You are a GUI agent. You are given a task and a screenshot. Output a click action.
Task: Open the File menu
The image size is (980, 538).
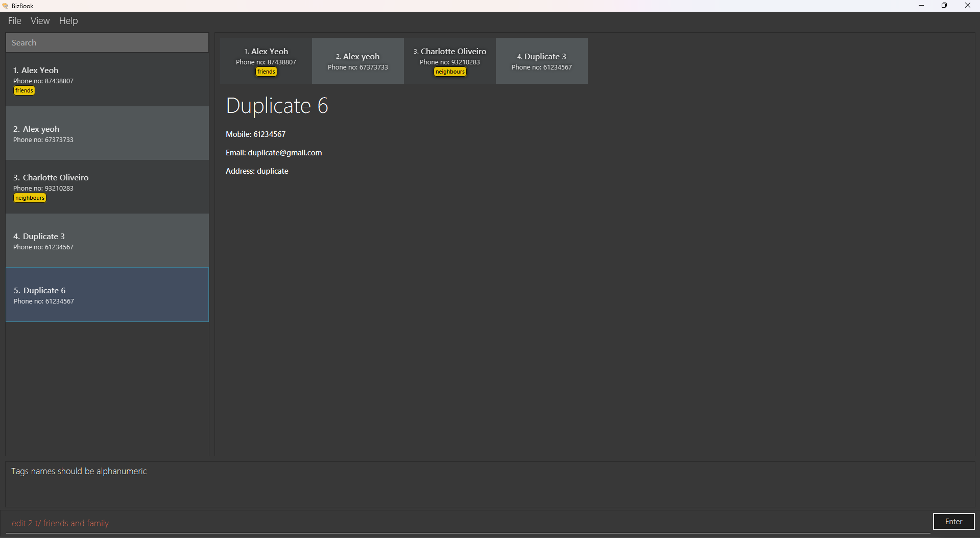pos(14,21)
